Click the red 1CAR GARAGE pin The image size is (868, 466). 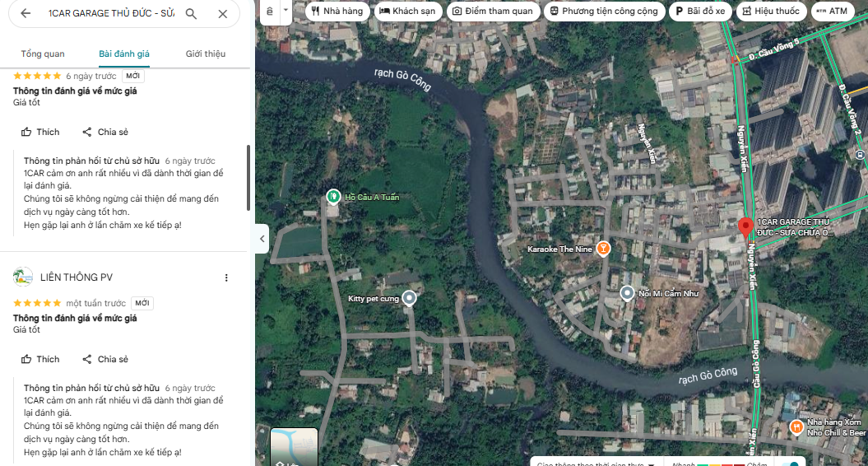[745, 227]
